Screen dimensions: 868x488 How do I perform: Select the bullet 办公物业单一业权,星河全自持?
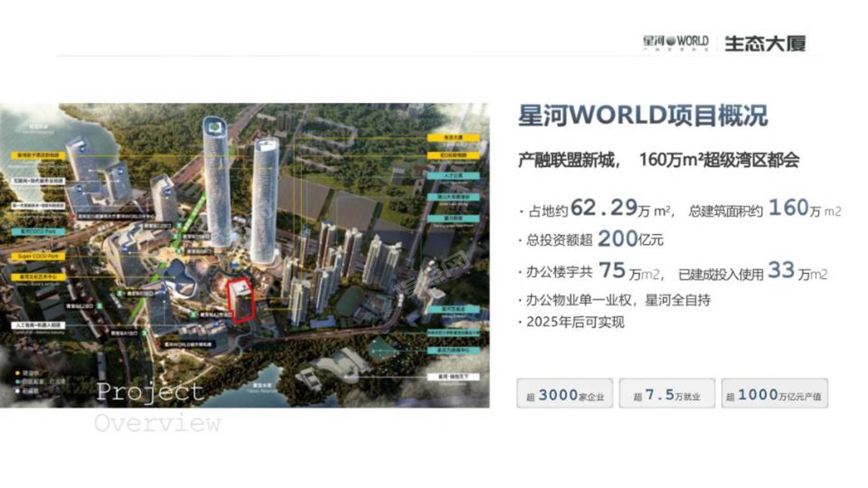pos(614,300)
